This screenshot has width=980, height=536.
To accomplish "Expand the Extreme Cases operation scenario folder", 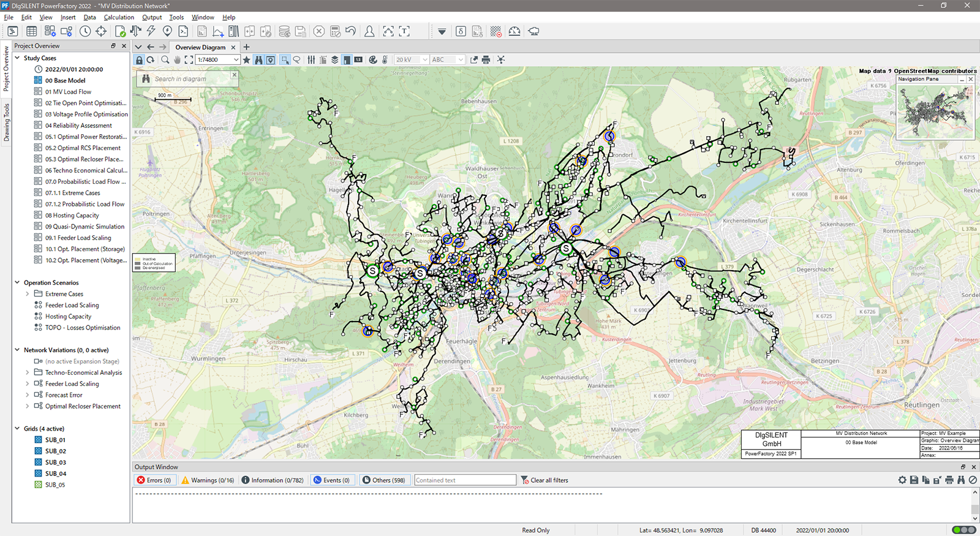I will pos(28,294).
